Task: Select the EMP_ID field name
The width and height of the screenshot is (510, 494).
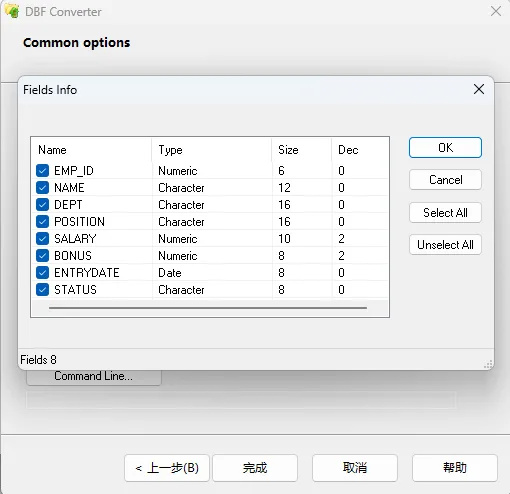Action: tap(74, 171)
